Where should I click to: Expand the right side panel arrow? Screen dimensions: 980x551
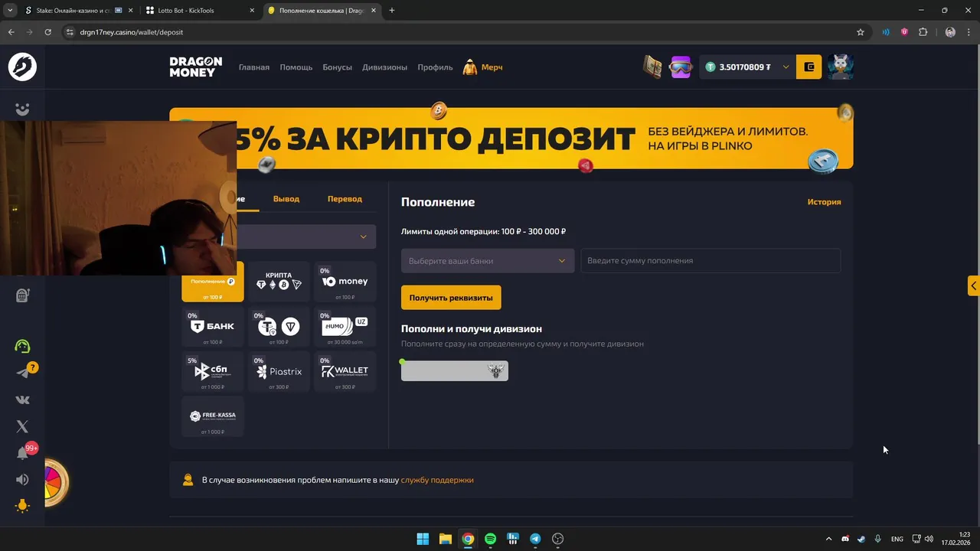(x=973, y=285)
